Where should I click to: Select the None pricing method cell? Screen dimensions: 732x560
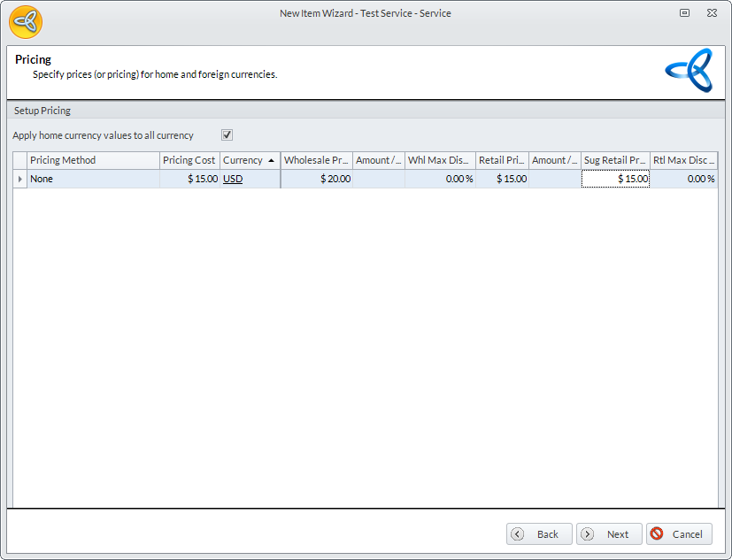[93, 179]
